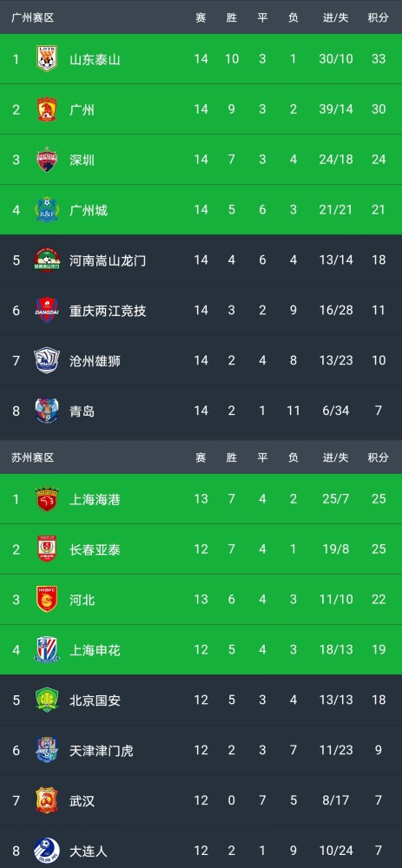The height and width of the screenshot is (868, 402).
Task: Select the 深圳 club badge
Action: point(47,160)
